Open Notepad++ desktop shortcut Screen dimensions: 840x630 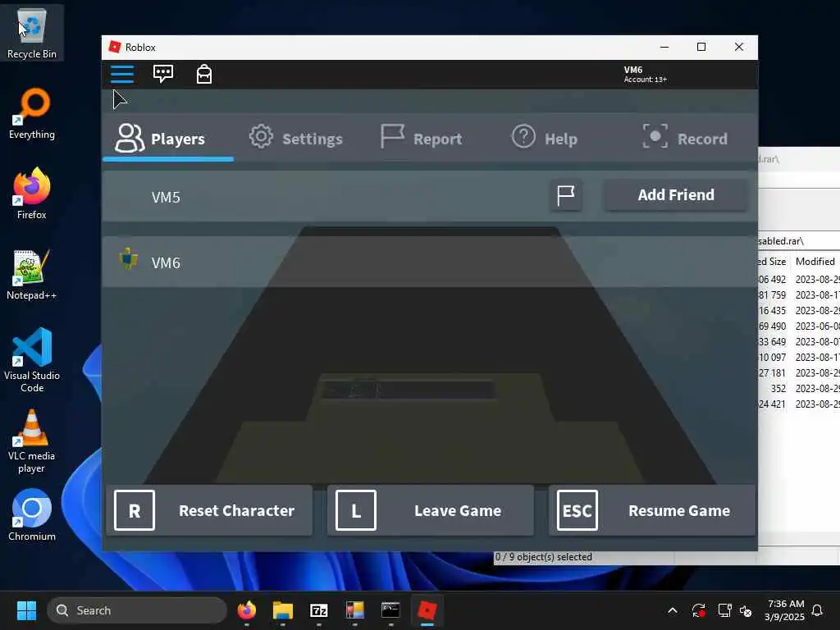point(32,274)
